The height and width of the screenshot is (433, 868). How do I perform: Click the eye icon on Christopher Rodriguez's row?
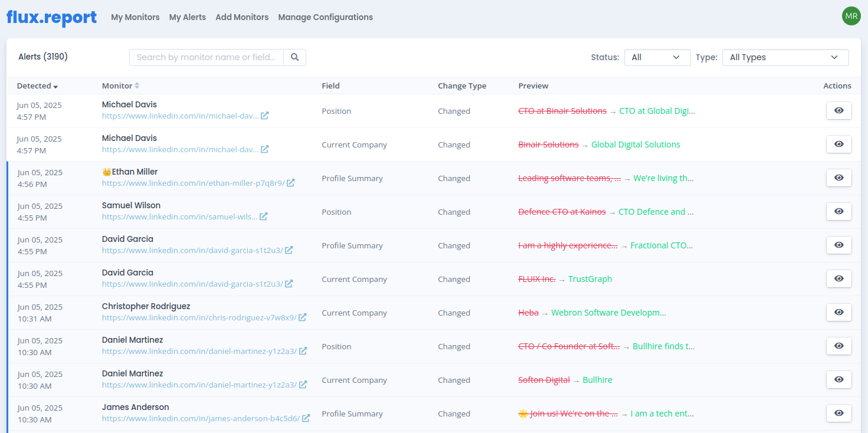coord(838,312)
